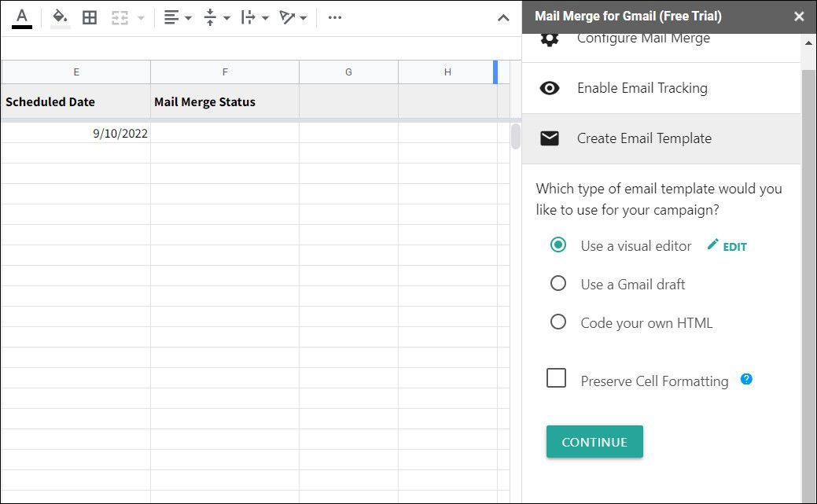Choose the Code your own HTML option
817x504 pixels.
tap(558, 322)
